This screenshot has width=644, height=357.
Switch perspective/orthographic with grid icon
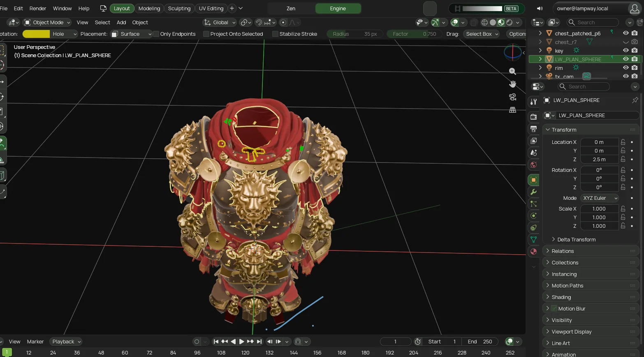point(512,110)
